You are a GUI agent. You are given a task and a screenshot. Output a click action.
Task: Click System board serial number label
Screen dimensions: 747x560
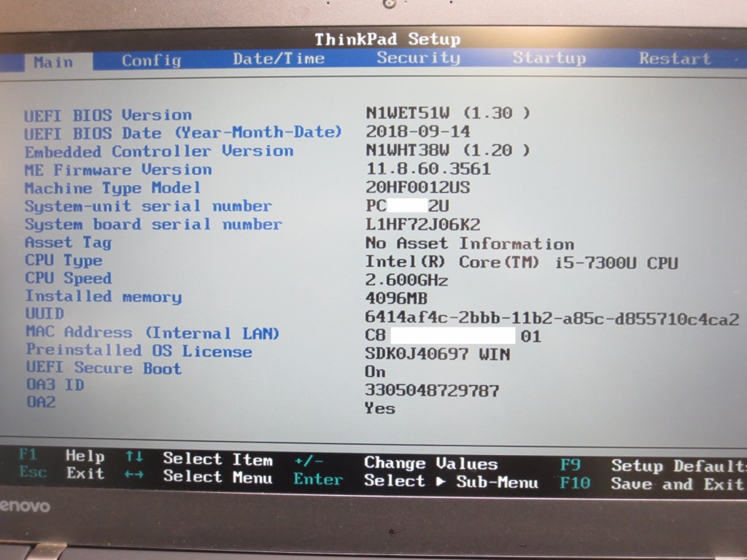coord(153,225)
